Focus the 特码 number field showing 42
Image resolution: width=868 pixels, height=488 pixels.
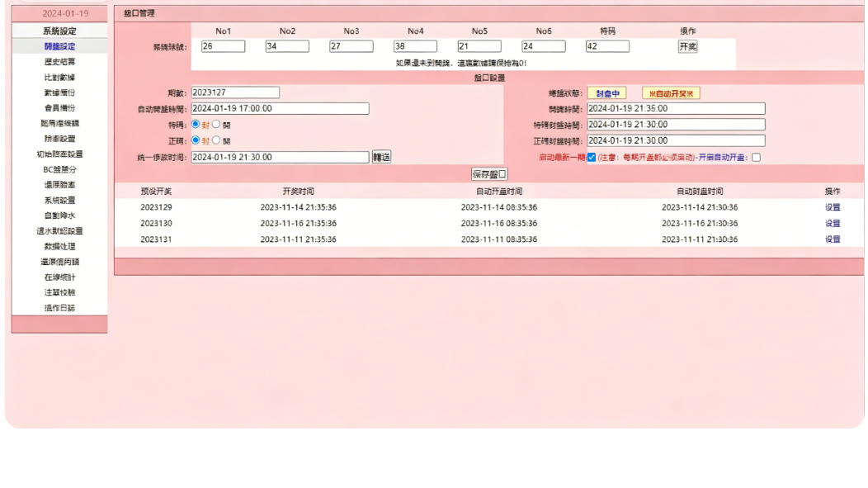pos(607,46)
